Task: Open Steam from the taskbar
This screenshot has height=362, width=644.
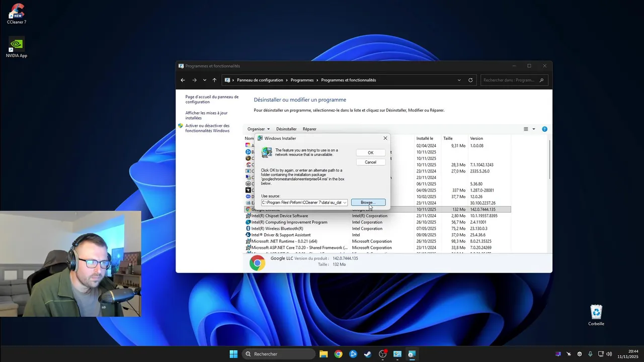Action: 368,354
